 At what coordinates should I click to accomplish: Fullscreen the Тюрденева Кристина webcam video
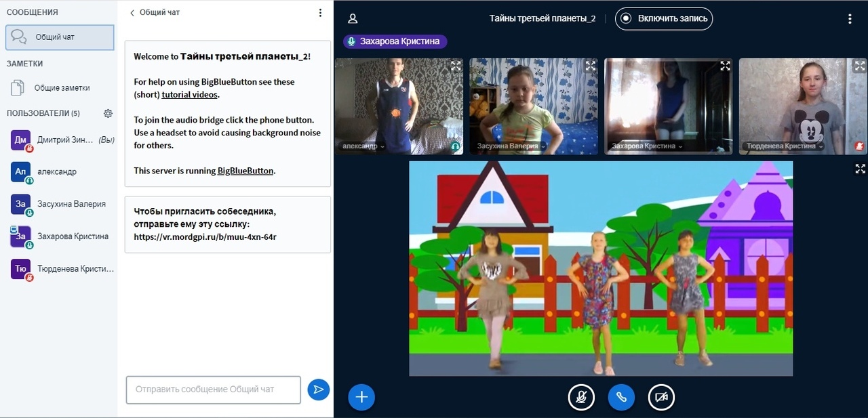pyautogui.click(x=860, y=66)
